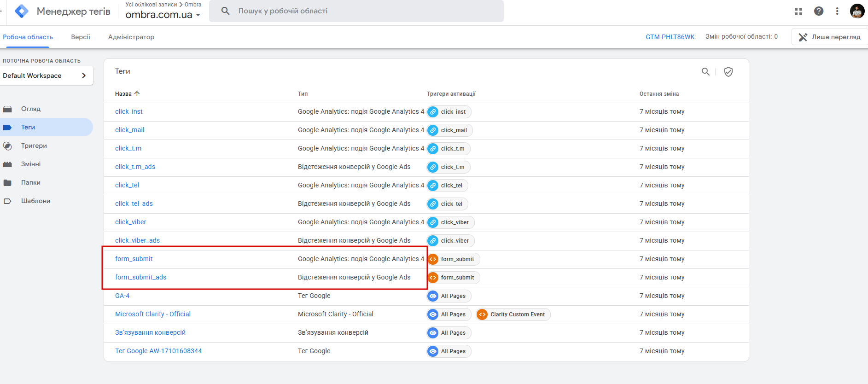
Task: Click the Змінні brick icon in sidebar
Action: 7,164
